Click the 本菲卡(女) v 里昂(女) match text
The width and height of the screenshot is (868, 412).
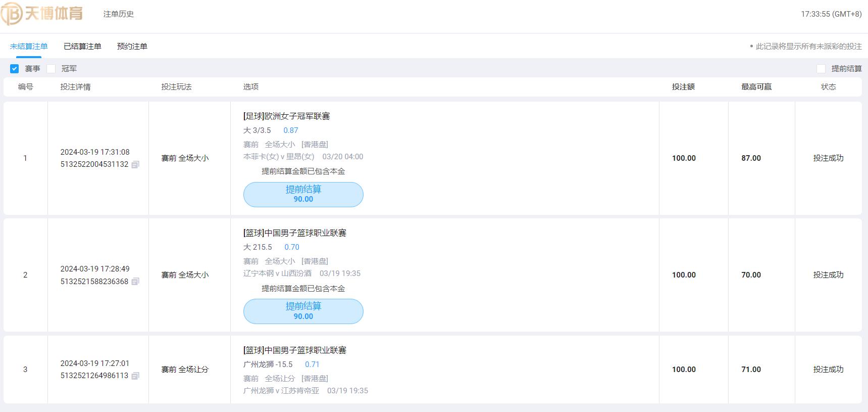(x=279, y=157)
